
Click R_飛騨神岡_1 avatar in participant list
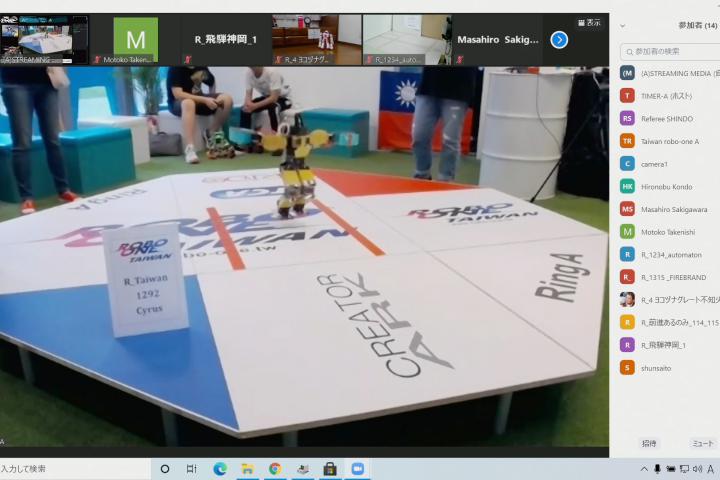pos(627,345)
